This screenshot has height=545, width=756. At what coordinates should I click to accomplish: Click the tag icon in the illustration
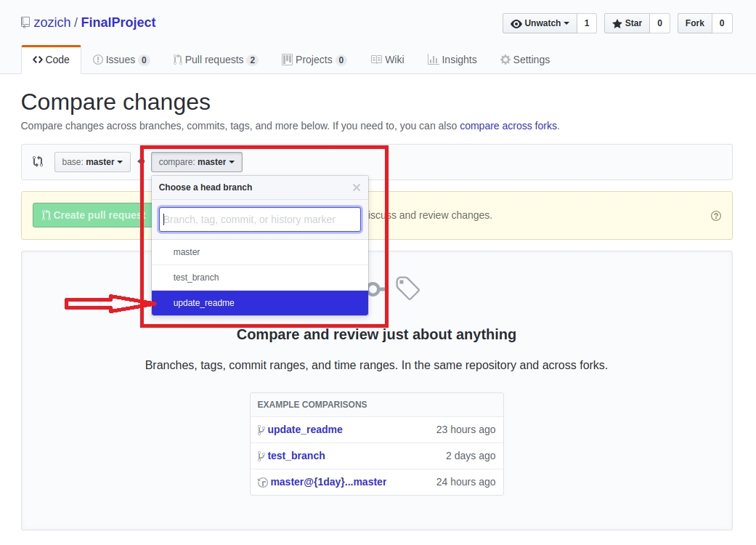(407, 288)
